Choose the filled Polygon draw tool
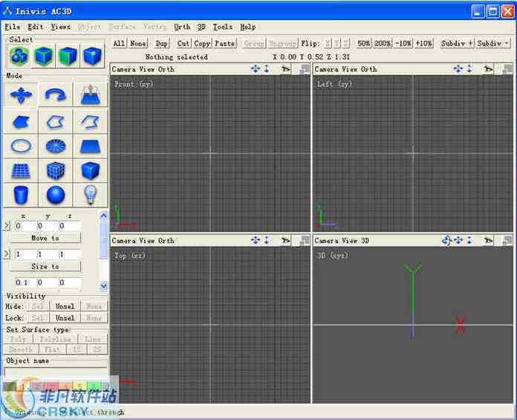 pyautogui.click(x=21, y=122)
